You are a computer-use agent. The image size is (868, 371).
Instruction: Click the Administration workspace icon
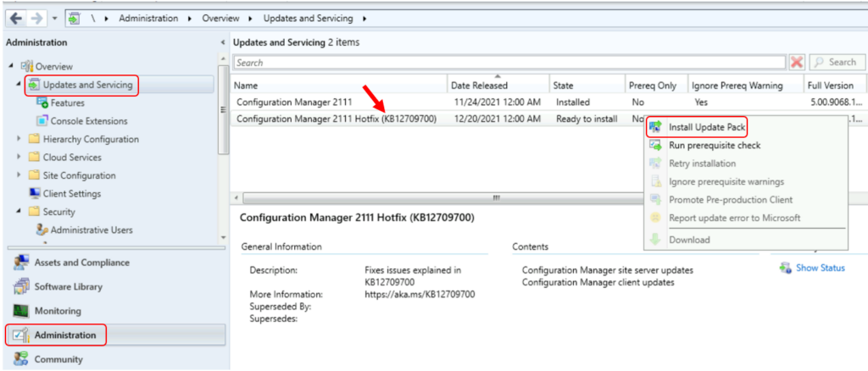click(x=21, y=335)
